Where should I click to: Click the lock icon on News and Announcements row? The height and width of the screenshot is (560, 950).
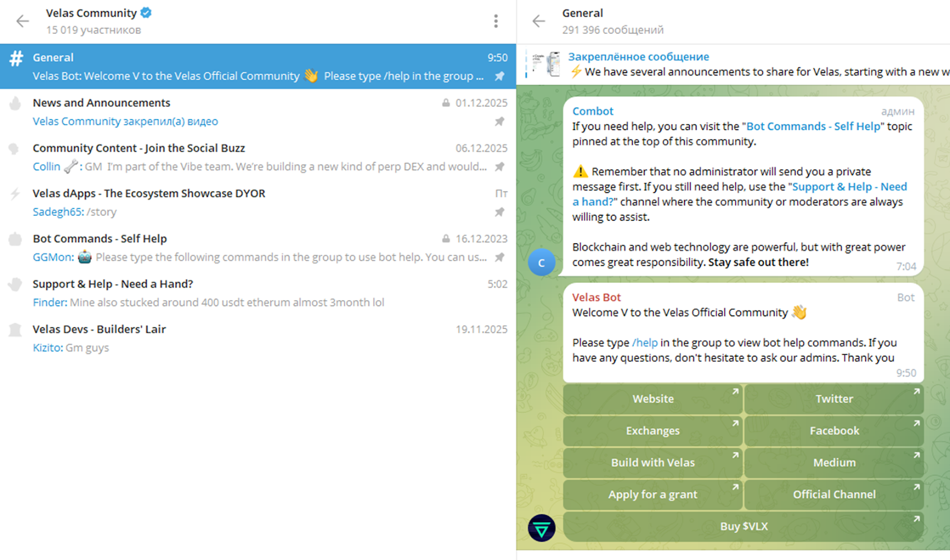point(446,103)
